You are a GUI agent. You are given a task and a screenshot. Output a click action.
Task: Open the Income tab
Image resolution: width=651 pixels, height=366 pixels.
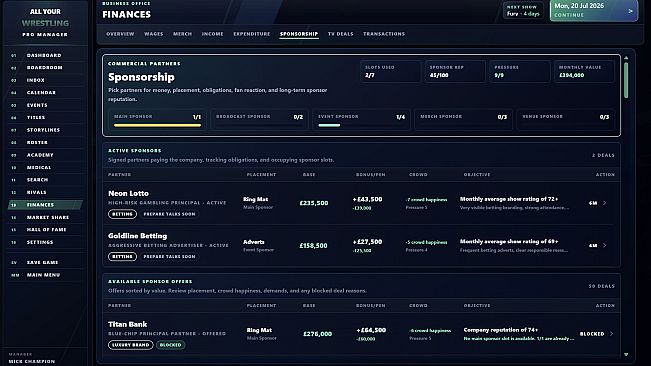click(x=213, y=34)
